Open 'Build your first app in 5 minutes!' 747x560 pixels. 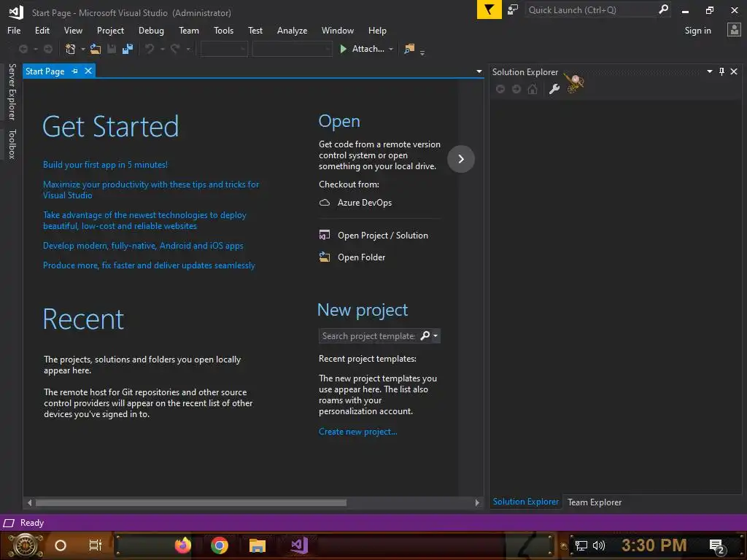tap(105, 164)
